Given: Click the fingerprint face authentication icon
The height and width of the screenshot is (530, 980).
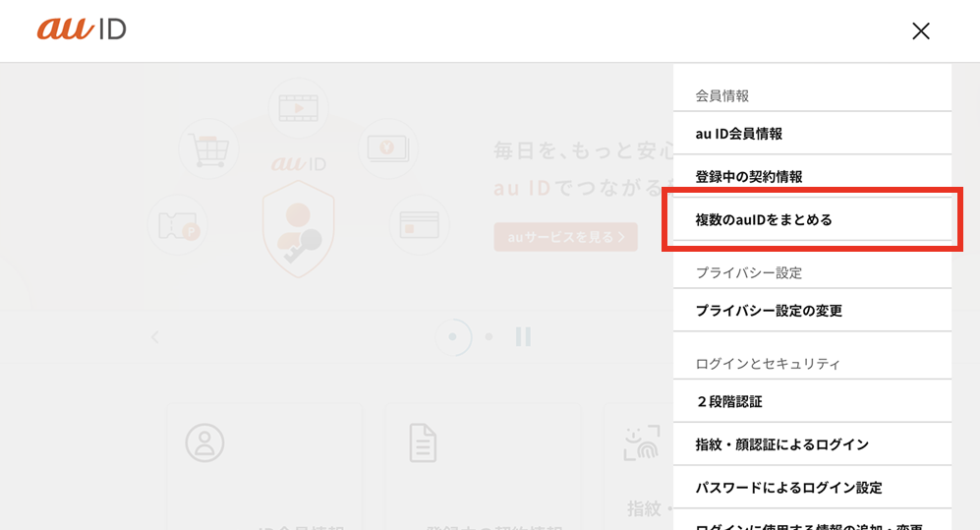Looking at the screenshot, I should [643, 443].
